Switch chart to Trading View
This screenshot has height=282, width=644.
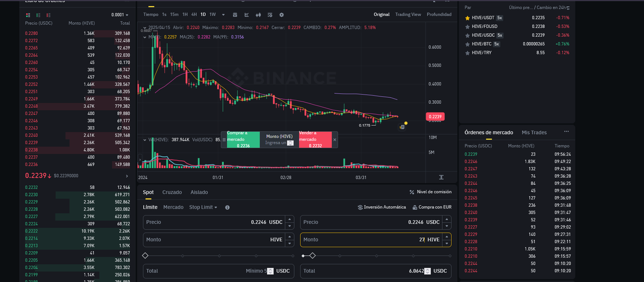[408, 15]
